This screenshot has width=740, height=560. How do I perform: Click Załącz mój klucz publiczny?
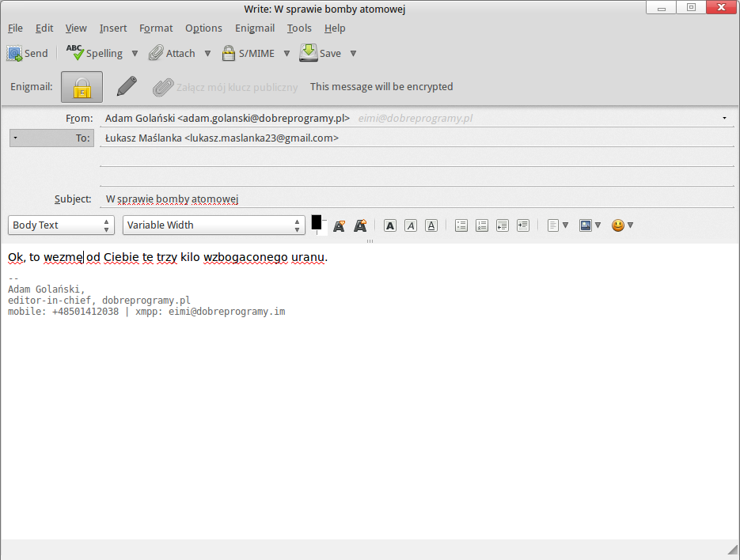[225, 87]
